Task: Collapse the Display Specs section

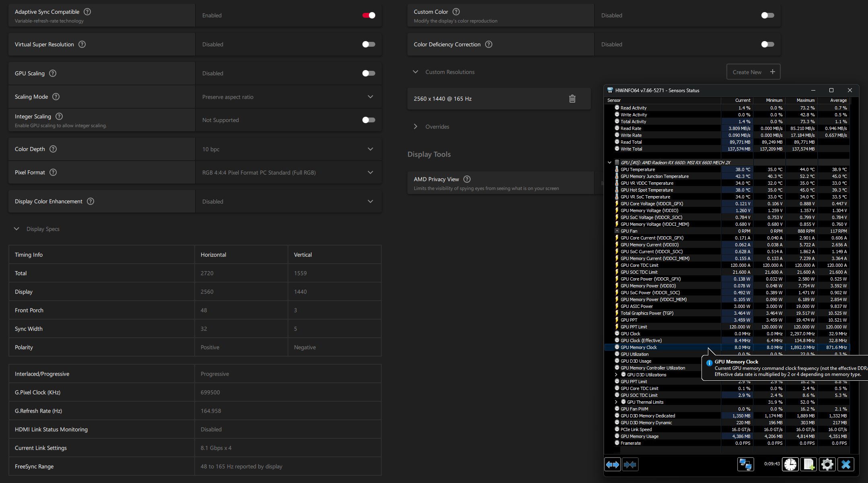Action: point(16,229)
